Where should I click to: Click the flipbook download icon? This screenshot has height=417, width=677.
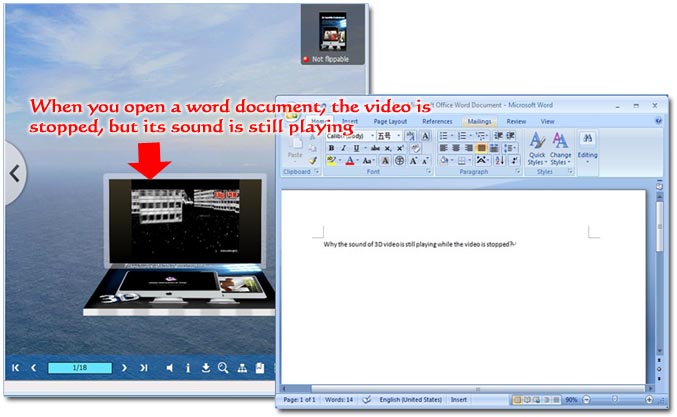pyautogui.click(x=206, y=368)
